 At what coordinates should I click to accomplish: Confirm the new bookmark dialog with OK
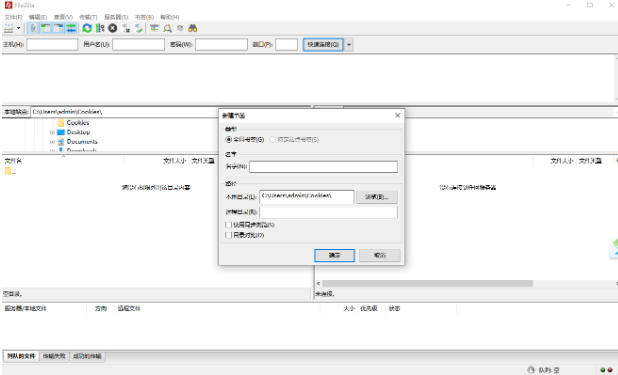(334, 255)
